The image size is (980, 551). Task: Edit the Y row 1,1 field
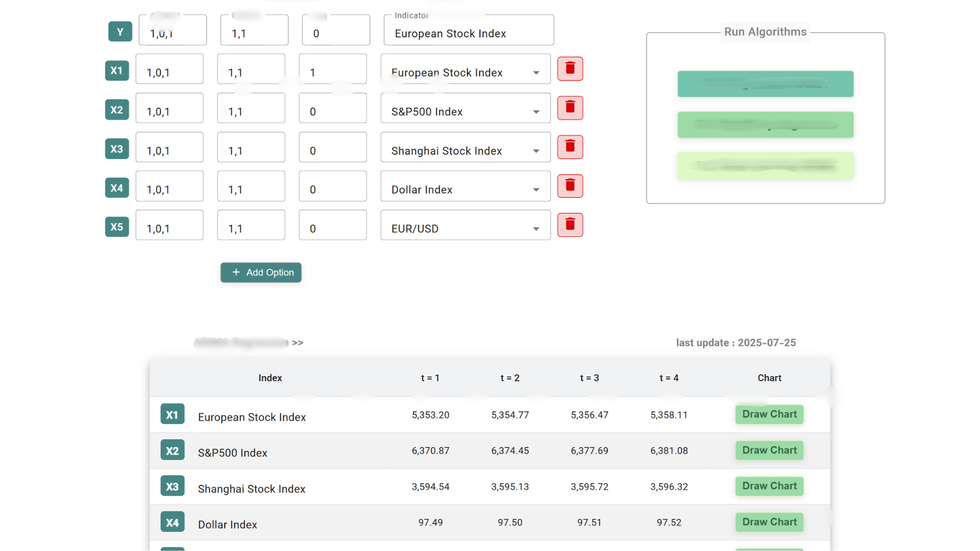(254, 30)
